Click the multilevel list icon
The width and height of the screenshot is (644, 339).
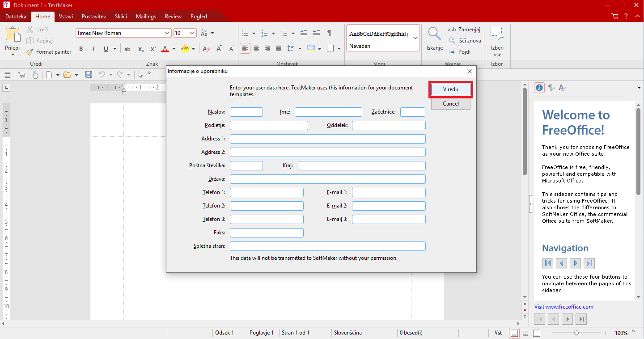(x=284, y=33)
